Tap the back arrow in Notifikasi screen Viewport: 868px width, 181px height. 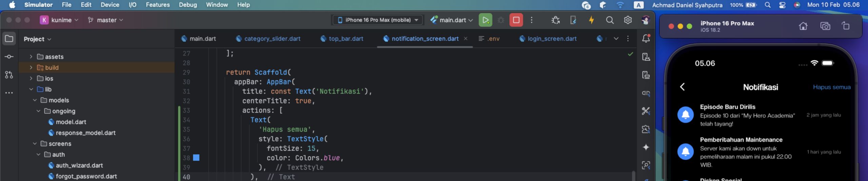(683, 87)
